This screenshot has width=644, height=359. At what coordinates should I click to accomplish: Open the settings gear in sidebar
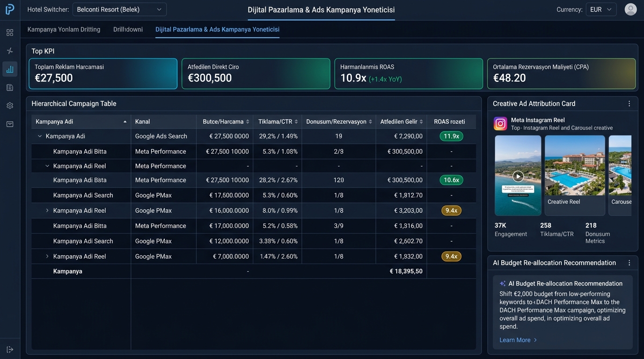[x=10, y=106]
